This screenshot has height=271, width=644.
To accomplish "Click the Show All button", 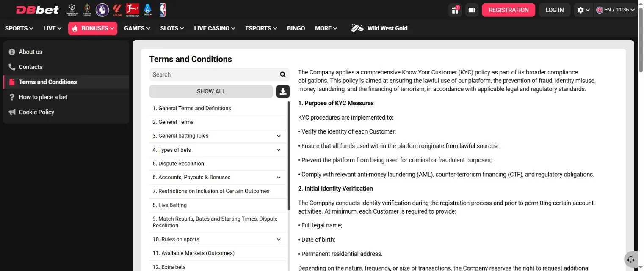I will click(x=211, y=91).
